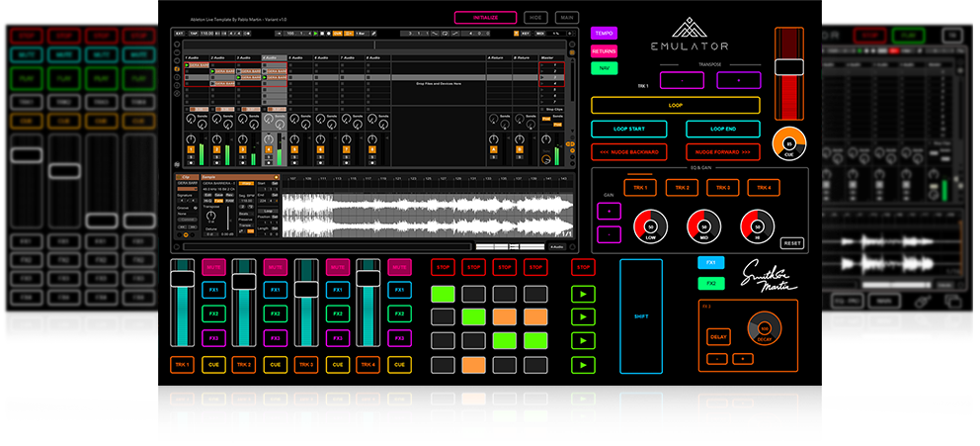Click track 1 activator button in Ableton mixer

(x=192, y=149)
